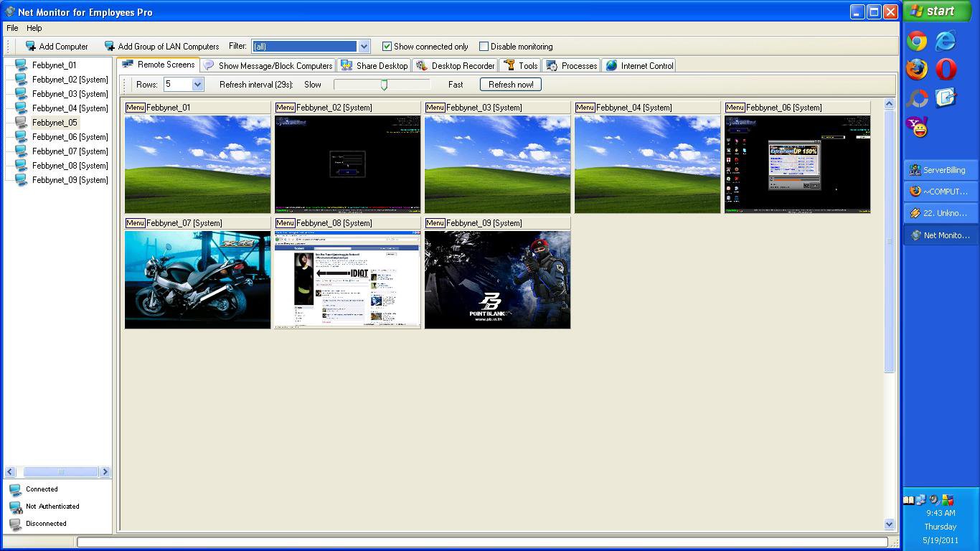
Task: Launch Mozilla Firefox from the quick launch
Action: click(x=916, y=69)
